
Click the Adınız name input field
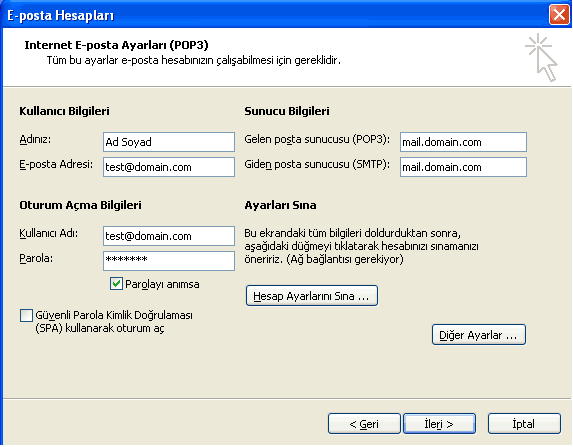pyautogui.click(x=169, y=142)
